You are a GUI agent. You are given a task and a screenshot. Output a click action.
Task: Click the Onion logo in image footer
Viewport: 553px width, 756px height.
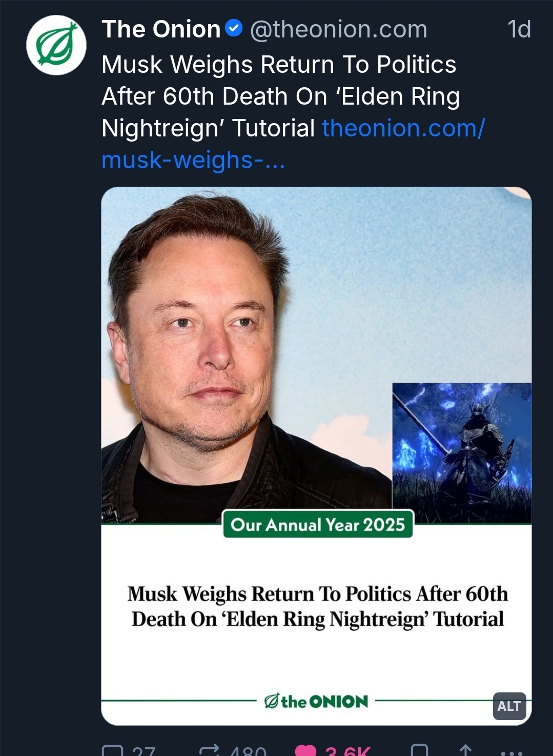tap(316, 701)
